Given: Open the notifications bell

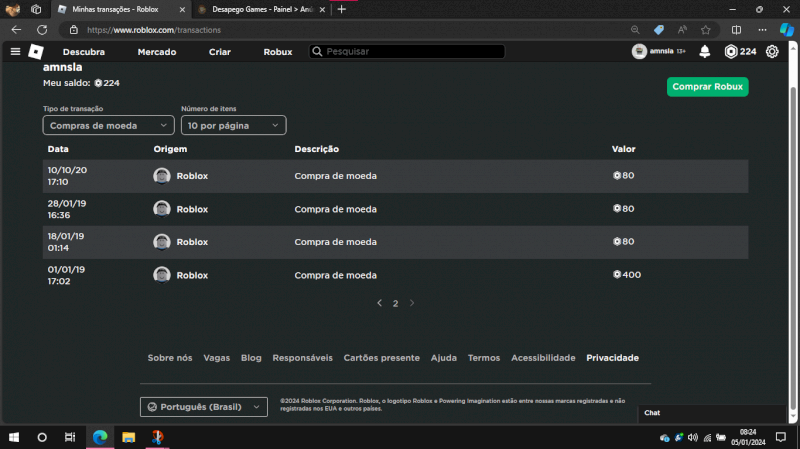Looking at the screenshot, I should point(705,52).
